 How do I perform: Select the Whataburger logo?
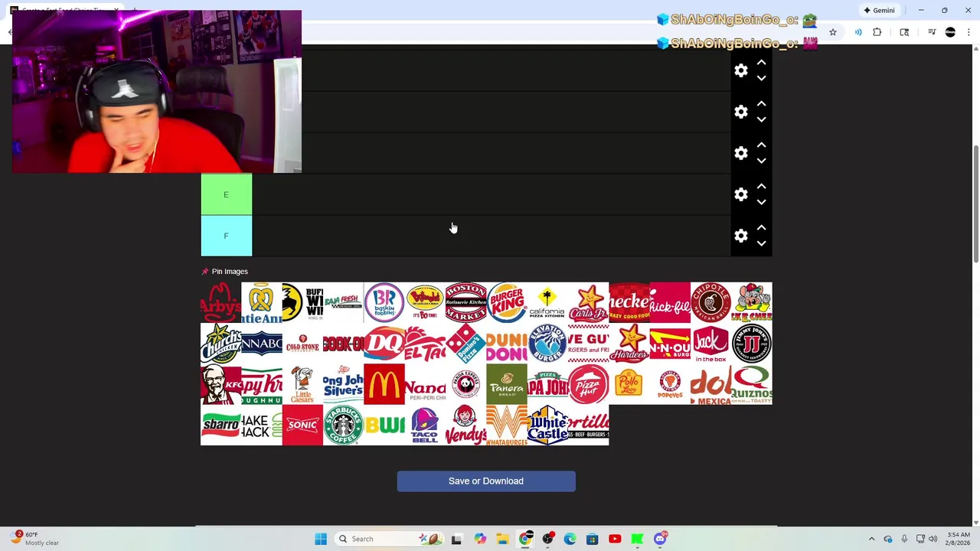click(x=506, y=425)
